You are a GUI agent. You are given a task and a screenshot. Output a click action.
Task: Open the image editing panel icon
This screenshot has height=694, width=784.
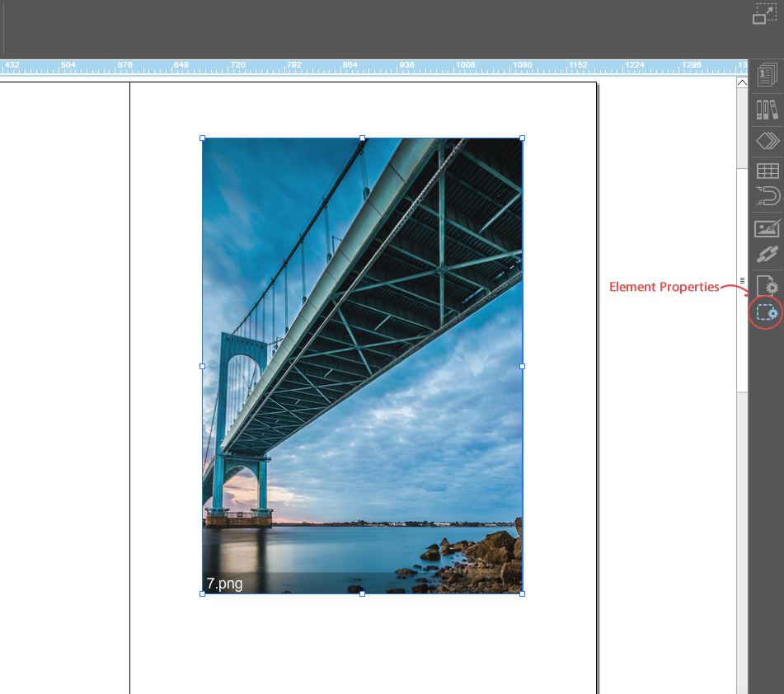click(767, 228)
